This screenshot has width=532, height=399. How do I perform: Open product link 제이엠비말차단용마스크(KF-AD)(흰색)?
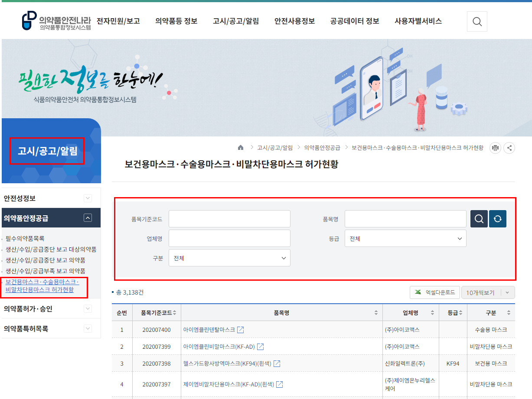pyautogui.click(x=228, y=384)
